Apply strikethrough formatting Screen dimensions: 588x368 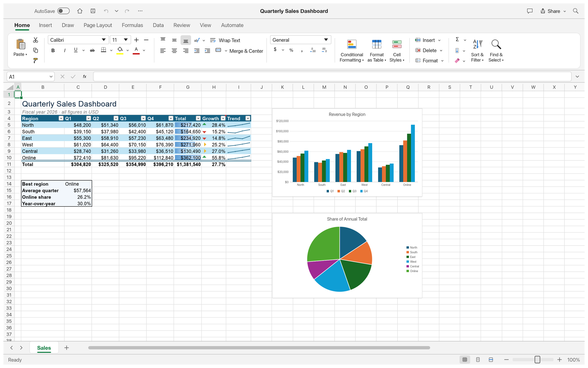pyautogui.click(x=92, y=51)
